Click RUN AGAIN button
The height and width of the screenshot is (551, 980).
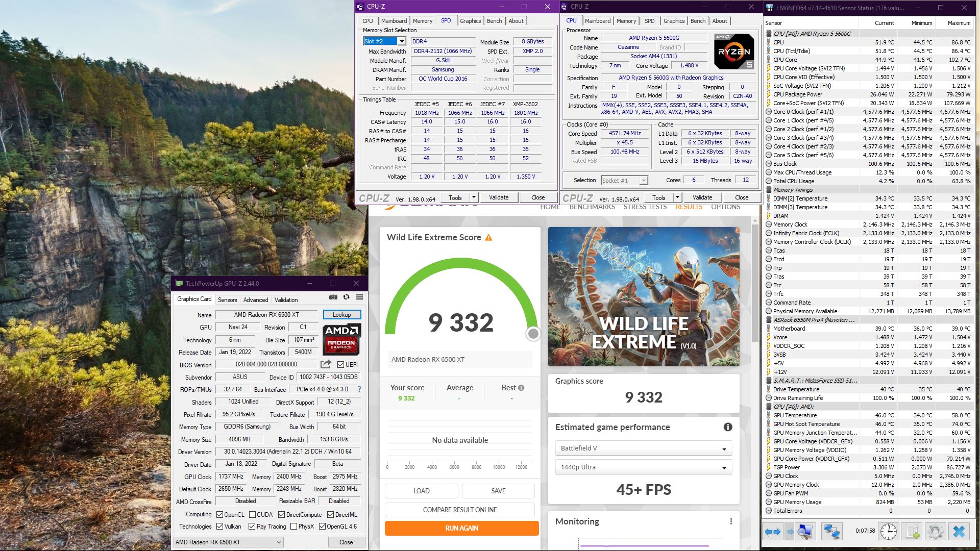click(x=461, y=528)
